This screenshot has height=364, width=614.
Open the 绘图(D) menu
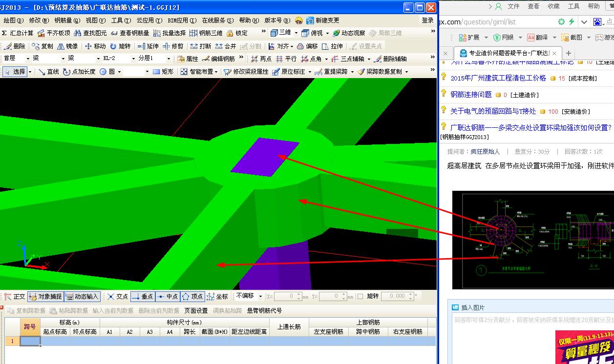[13, 20]
